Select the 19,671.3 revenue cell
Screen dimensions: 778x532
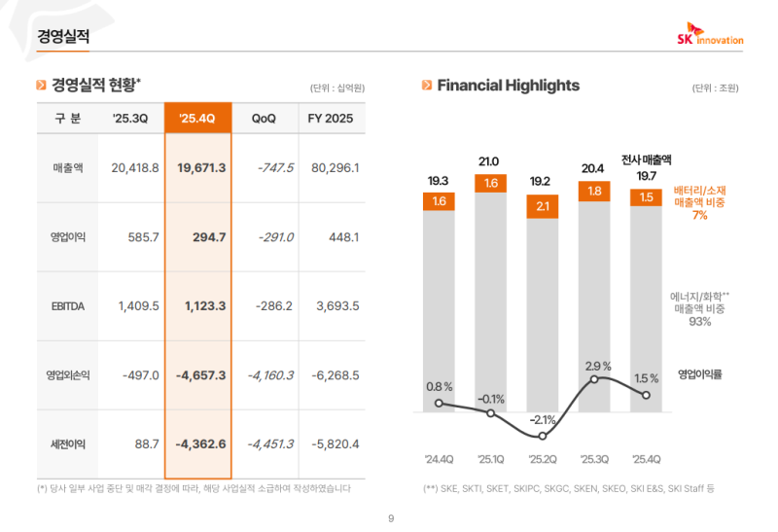pyautogui.click(x=201, y=167)
